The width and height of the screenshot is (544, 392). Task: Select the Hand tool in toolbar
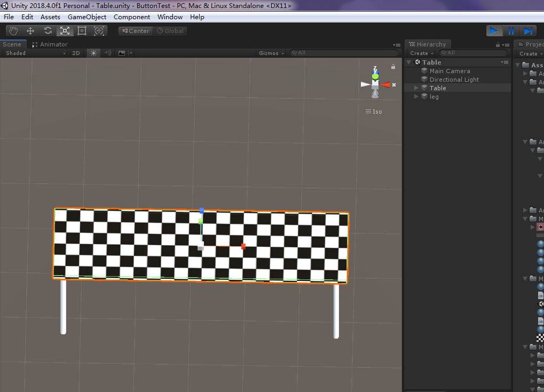[x=13, y=31]
